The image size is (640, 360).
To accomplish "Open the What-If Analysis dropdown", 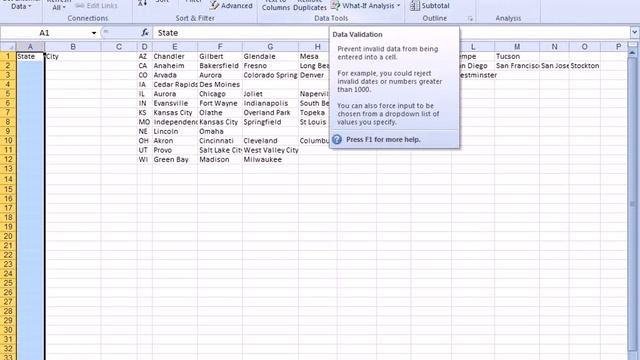I will 365,5.
